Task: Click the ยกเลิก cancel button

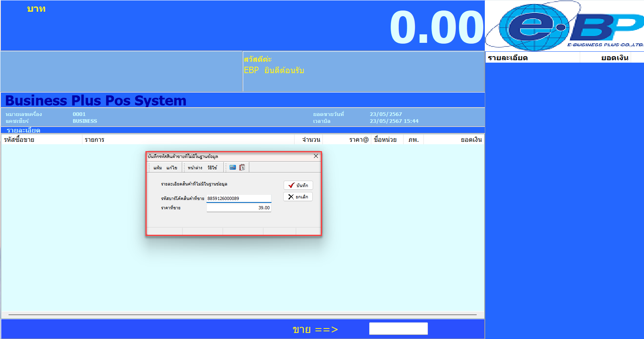Action: (x=298, y=197)
